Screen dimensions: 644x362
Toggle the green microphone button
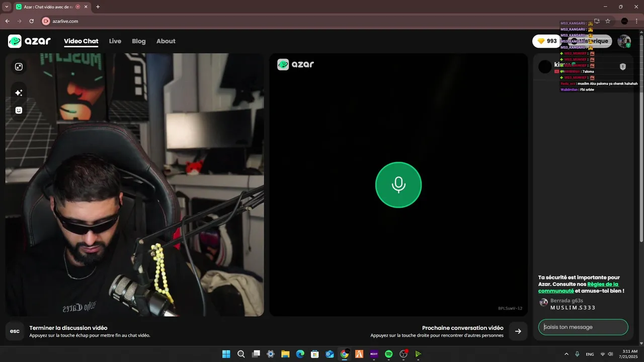pyautogui.click(x=398, y=185)
